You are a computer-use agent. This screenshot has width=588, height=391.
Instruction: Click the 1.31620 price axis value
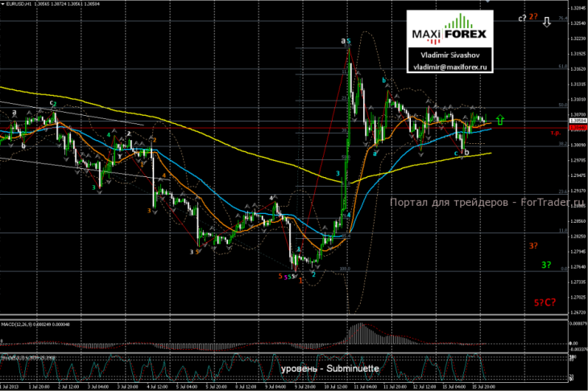click(x=578, y=69)
